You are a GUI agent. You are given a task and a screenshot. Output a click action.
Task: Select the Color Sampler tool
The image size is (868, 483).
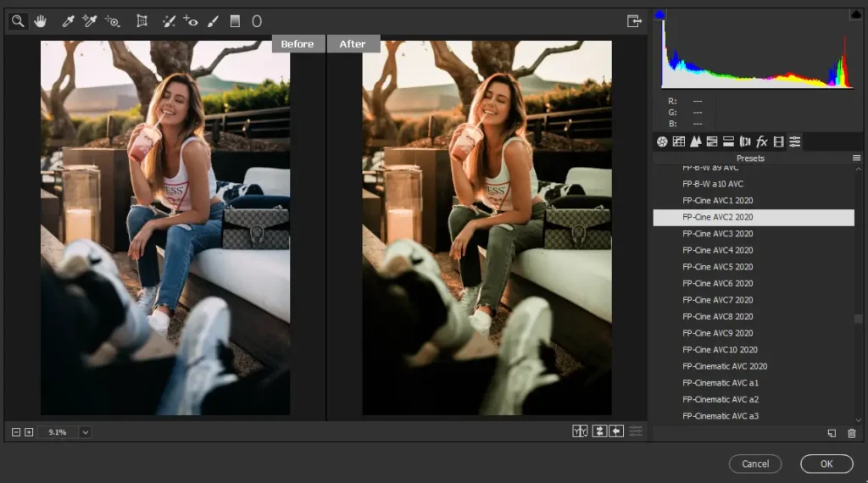click(x=89, y=21)
